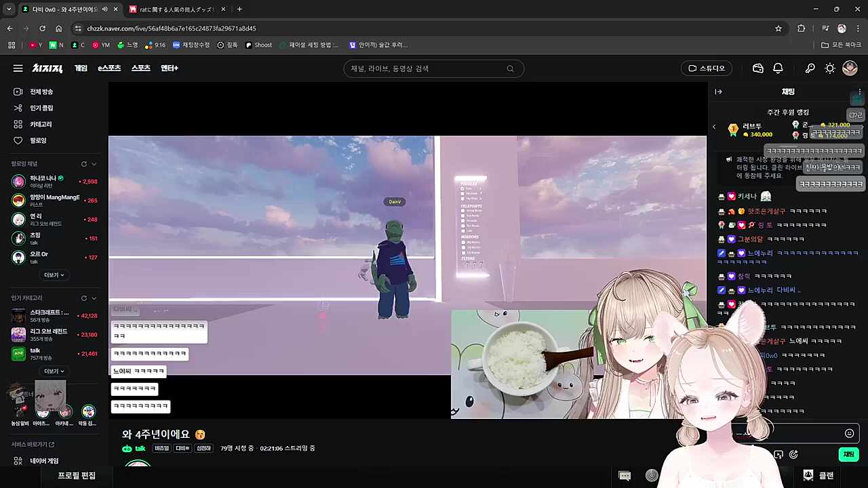Open the 클랜 button at bottom
Screen dimensions: 868x488
[818, 476]
